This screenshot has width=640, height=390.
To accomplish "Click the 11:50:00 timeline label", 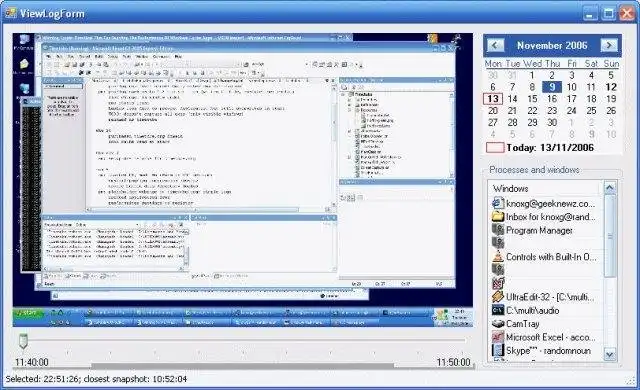I will click(453, 362).
